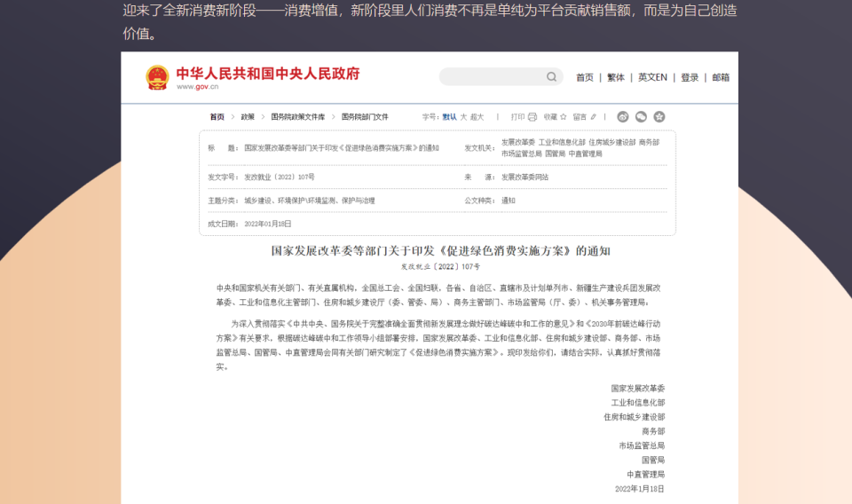
Task: Click the pencil icon next to 留言
Action: [594, 117]
